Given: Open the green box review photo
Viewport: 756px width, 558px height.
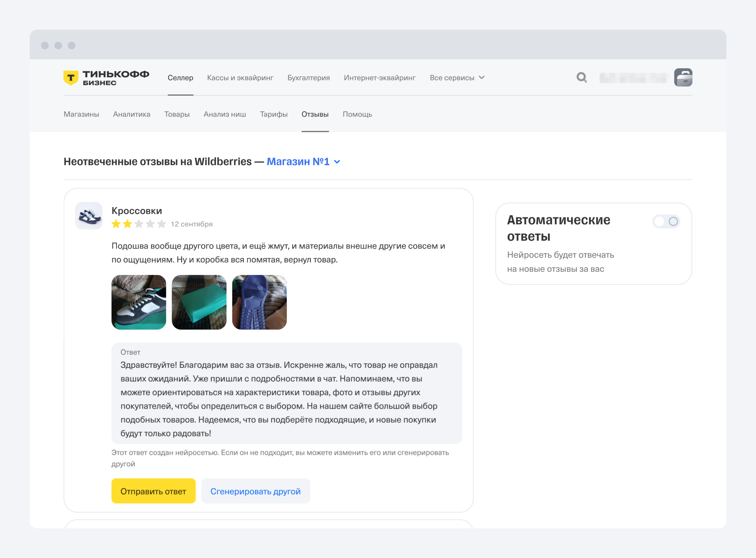Looking at the screenshot, I should click(199, 302).
